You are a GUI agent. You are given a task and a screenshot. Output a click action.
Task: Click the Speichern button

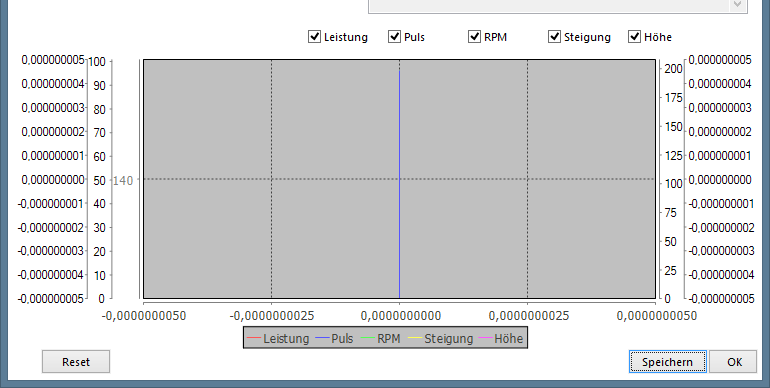tap(667, 362)
